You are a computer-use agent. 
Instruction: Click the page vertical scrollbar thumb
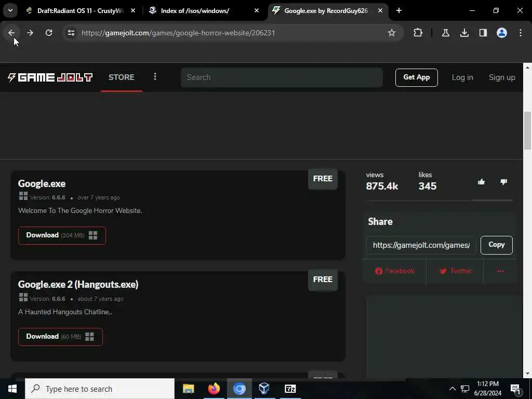pyautogui.click(x=527, y=130)
